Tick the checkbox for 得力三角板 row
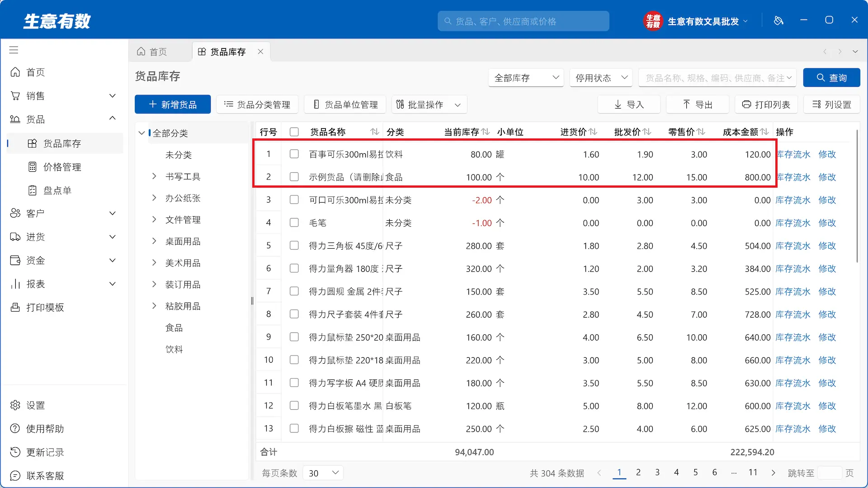Screen dimensions: 868x488 [x=294, y=245]
